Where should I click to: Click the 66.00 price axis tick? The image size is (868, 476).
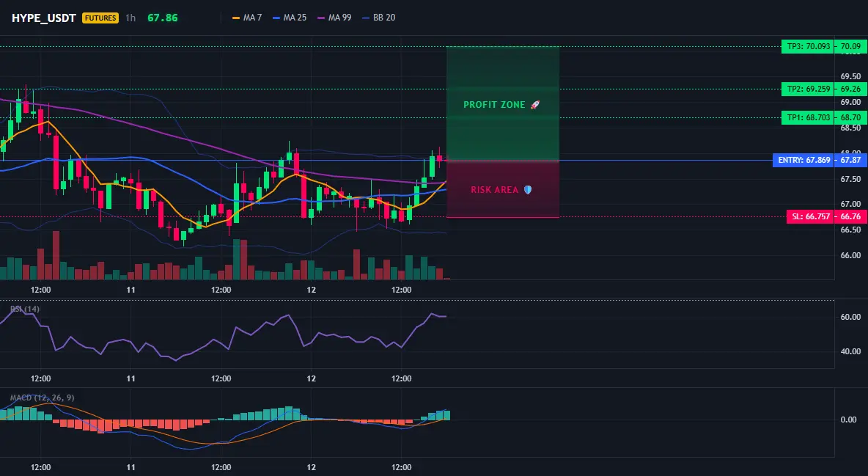tap(850, 255)
